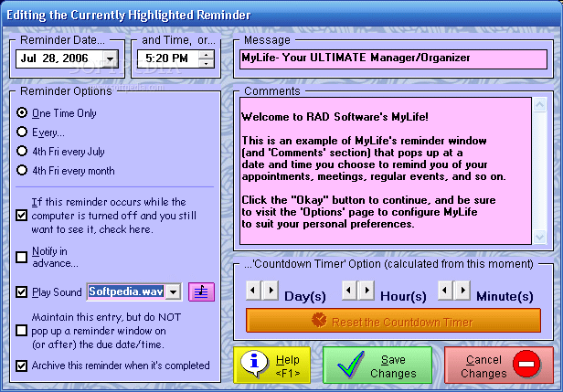Increase reminder time with up spinner
563x392 pixels.
click(207, 55)
